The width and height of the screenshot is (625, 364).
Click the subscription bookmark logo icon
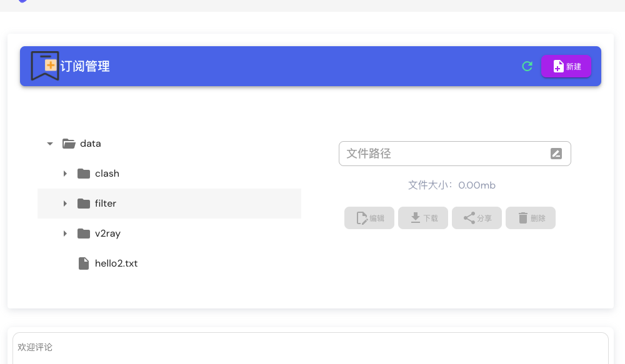(x=45, y=66)
